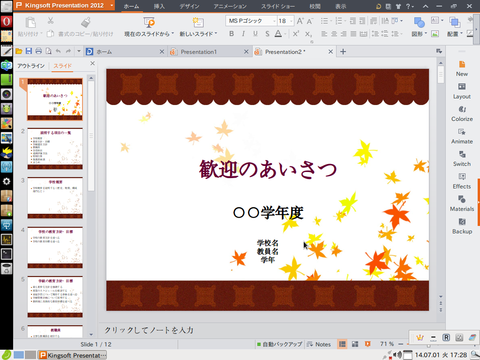Switch to Normal view in status bar

click(x=342, y=344)
